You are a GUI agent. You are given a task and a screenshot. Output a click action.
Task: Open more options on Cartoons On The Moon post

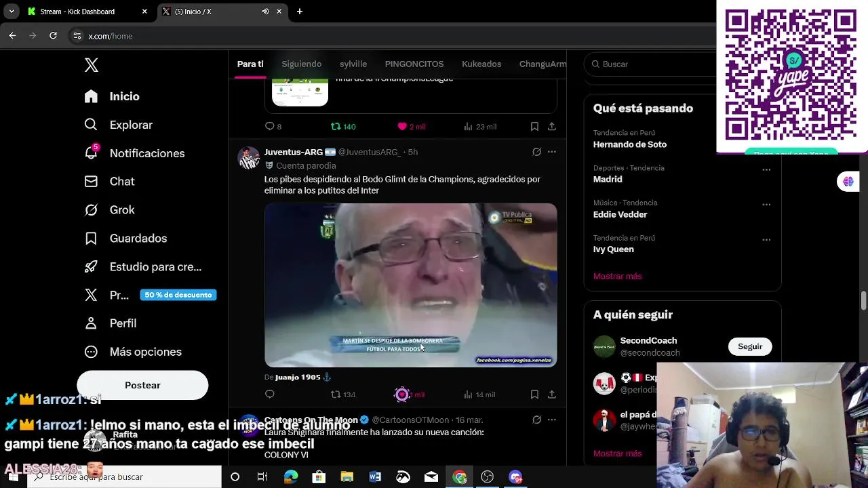tap(552, 420)
